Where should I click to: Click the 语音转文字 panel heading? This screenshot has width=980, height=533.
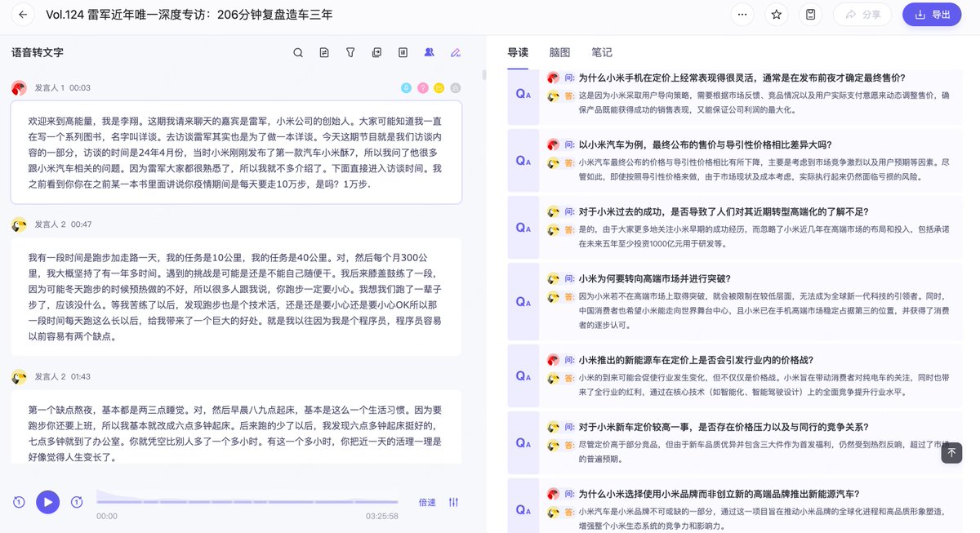[x=38, y=52]
